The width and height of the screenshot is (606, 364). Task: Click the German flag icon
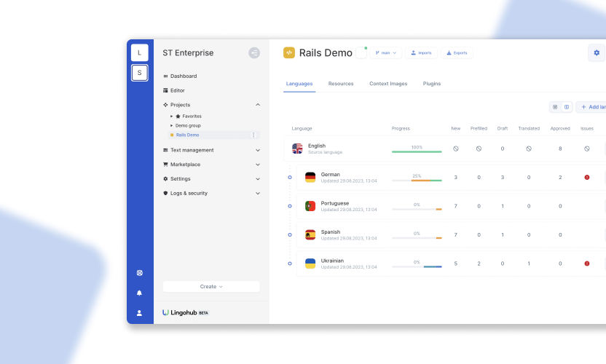point(310,178)
